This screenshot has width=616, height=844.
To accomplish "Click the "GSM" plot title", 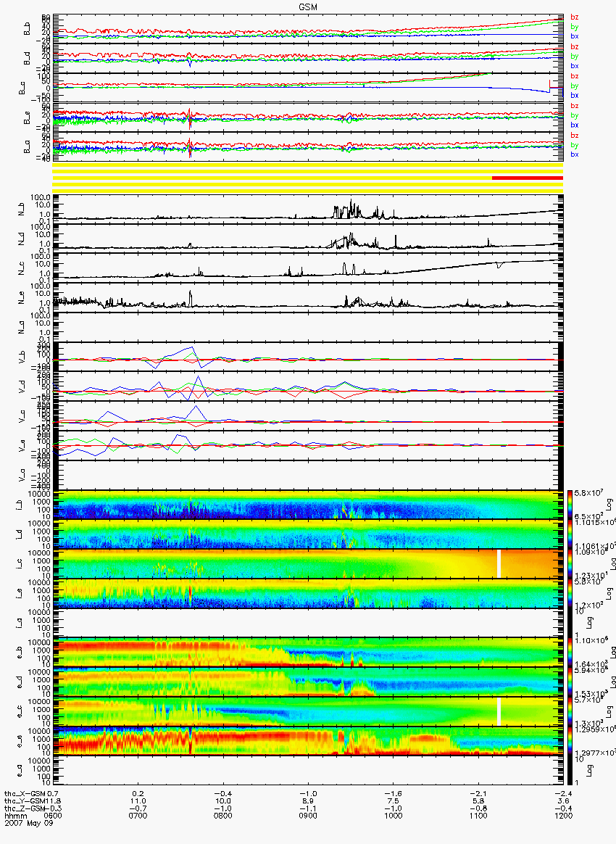I will (x=308, y=7).
